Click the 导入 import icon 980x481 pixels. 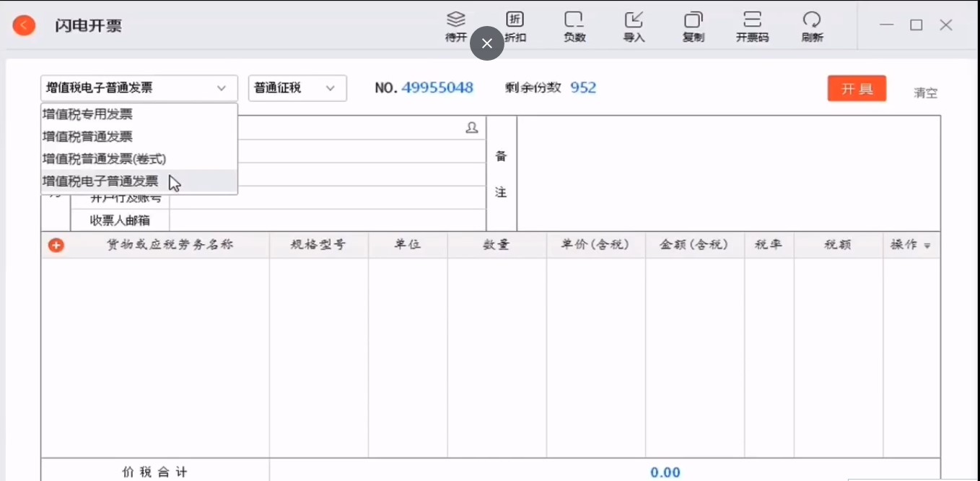coord(634,26)
